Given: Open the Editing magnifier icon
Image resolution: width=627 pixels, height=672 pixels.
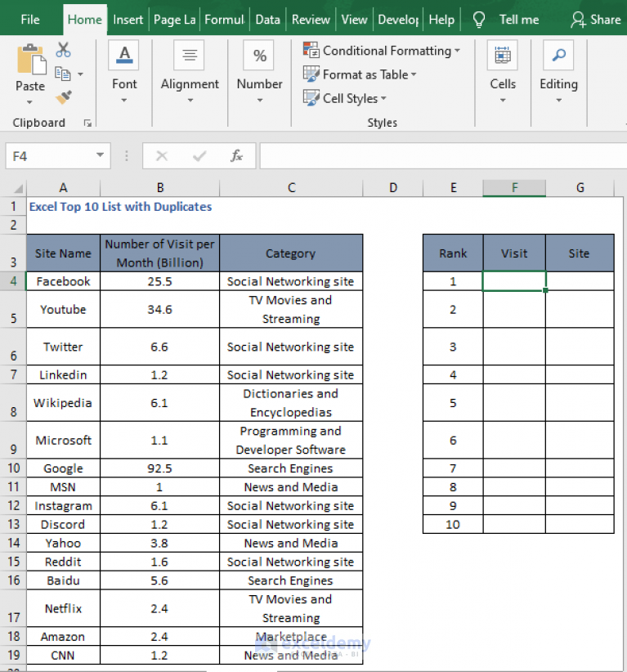Looking at the screenshot, I should tap(558, 55).
